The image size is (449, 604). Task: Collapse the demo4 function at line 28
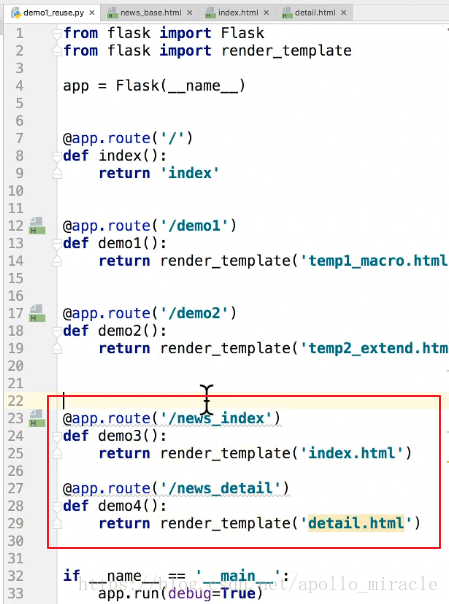coord(57,507)
